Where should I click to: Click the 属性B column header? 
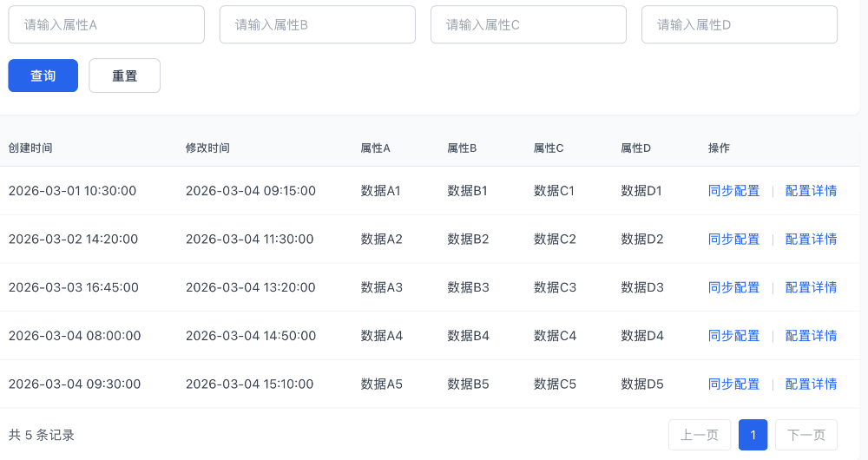click(463, 148)
